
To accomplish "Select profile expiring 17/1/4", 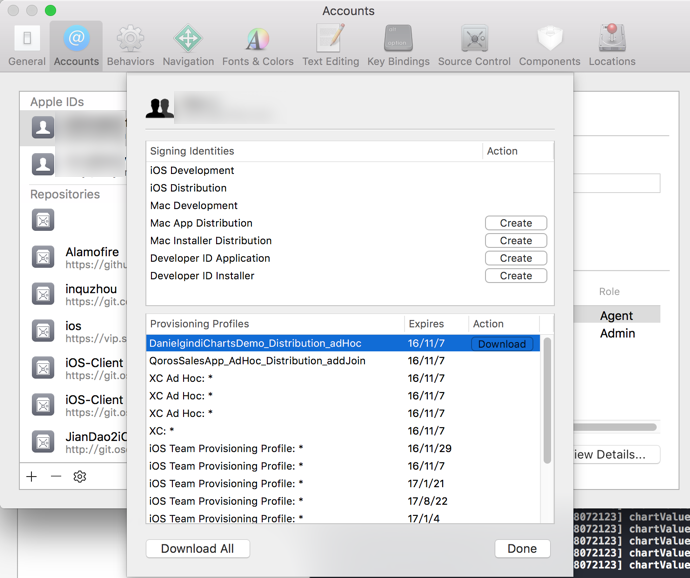I will click(x=343, y=518).
